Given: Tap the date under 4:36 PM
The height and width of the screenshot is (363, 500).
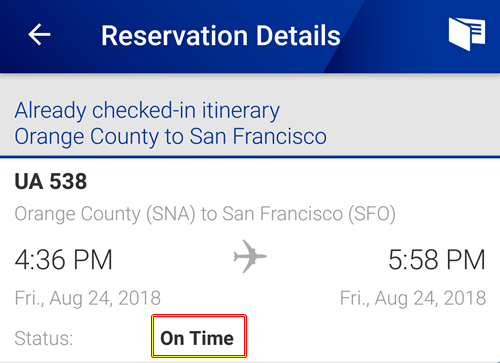Looking at the screenshot, I should click(88, 298).
